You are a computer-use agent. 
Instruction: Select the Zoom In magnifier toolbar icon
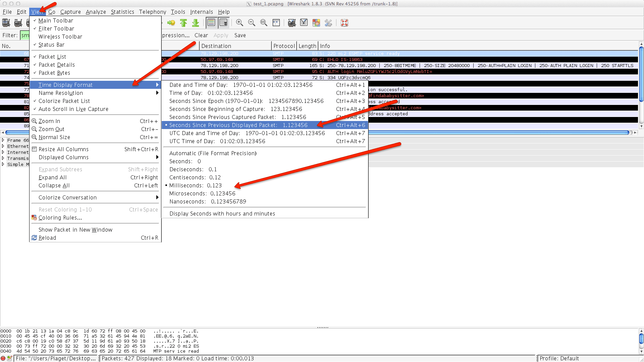(x=240, y=23)
